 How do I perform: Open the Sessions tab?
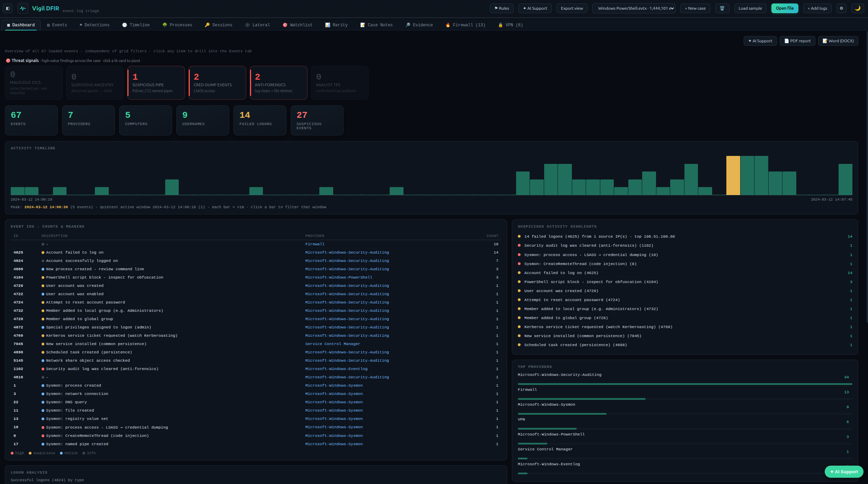coord(219,25)
